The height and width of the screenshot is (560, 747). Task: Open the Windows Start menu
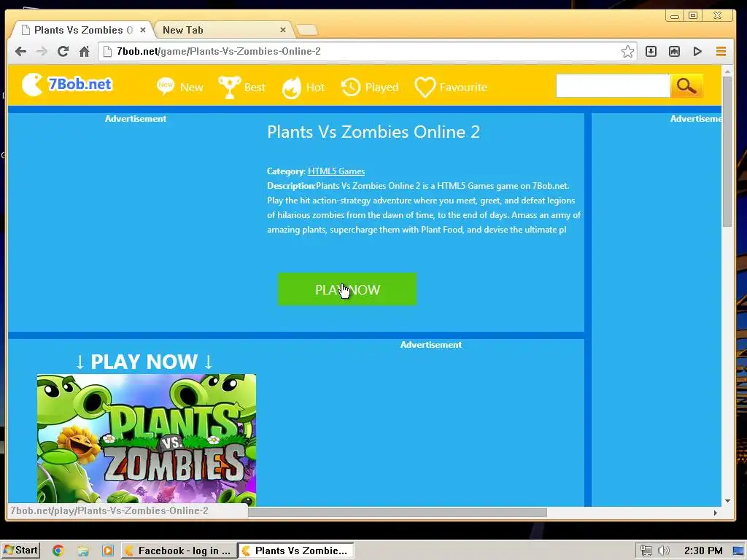tap(20, 551)
